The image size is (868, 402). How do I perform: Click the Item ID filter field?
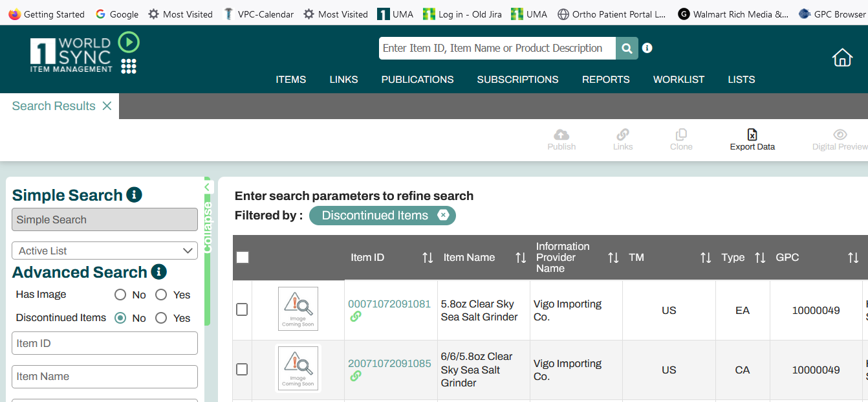[105, 343]
